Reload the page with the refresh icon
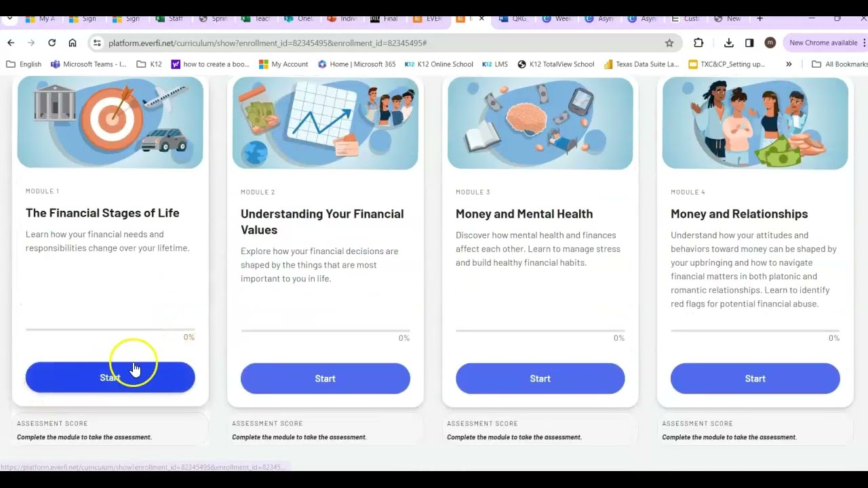868x488 pixels. [x=52, y=43]
